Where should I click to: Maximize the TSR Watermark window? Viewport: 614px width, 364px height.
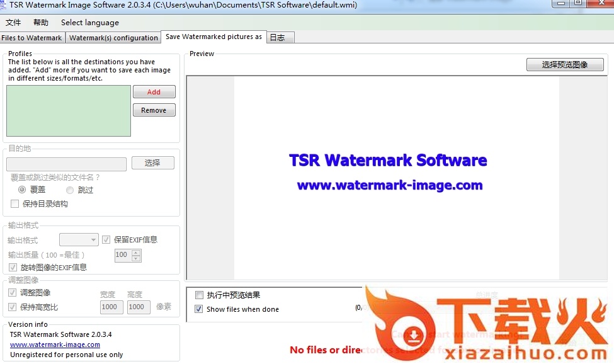click(578, 3)
